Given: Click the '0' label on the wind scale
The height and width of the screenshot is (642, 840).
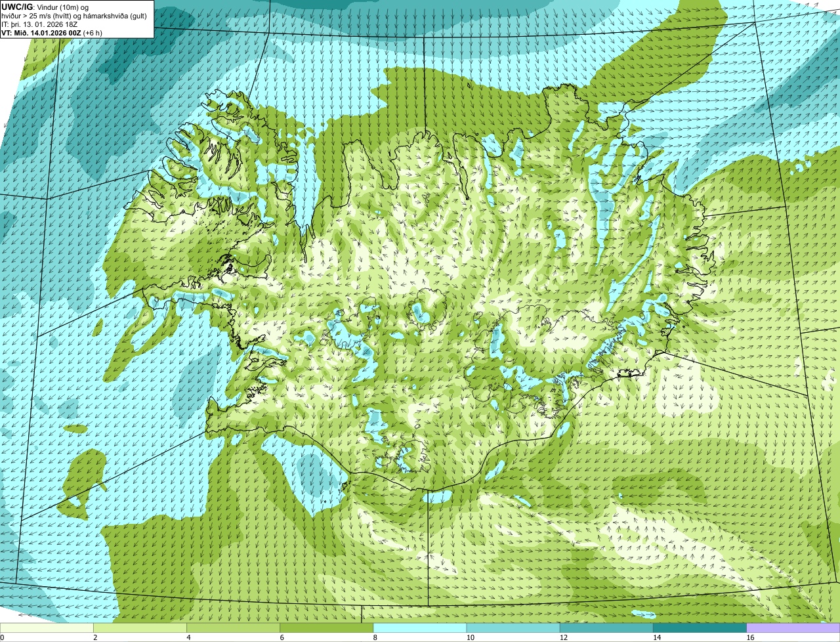Looking at the screenshot, I should point(2,637).
